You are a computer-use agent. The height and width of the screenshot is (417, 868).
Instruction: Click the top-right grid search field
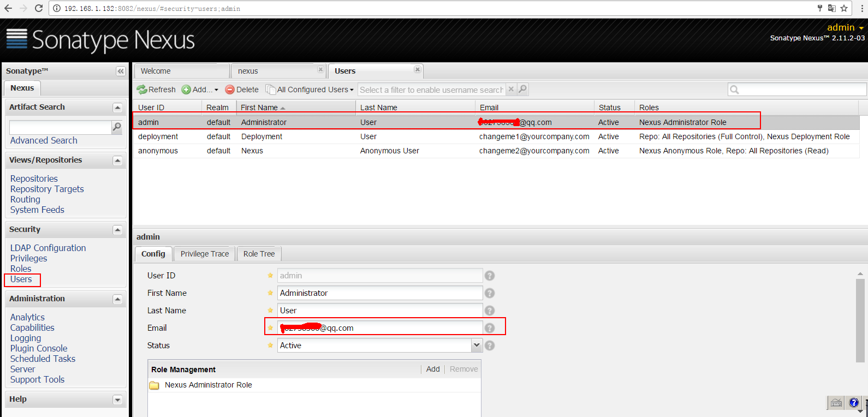[797, 90]
